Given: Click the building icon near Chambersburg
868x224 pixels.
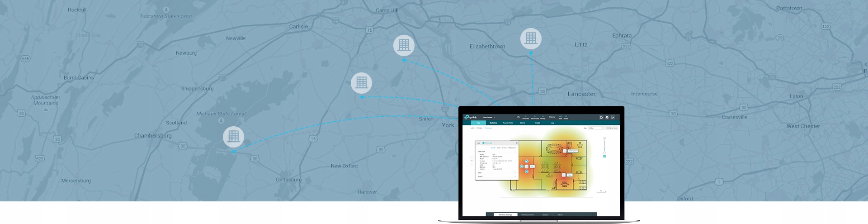Looking at the screenshot, I should [x=233, y=136].
